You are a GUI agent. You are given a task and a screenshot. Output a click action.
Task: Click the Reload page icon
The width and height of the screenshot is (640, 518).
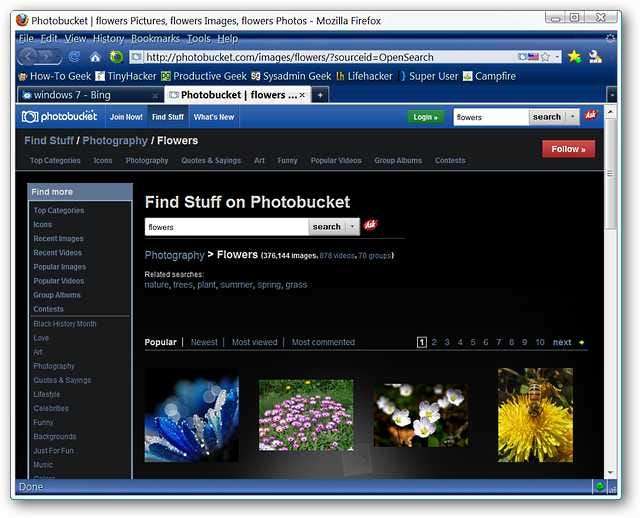point(74,57)
